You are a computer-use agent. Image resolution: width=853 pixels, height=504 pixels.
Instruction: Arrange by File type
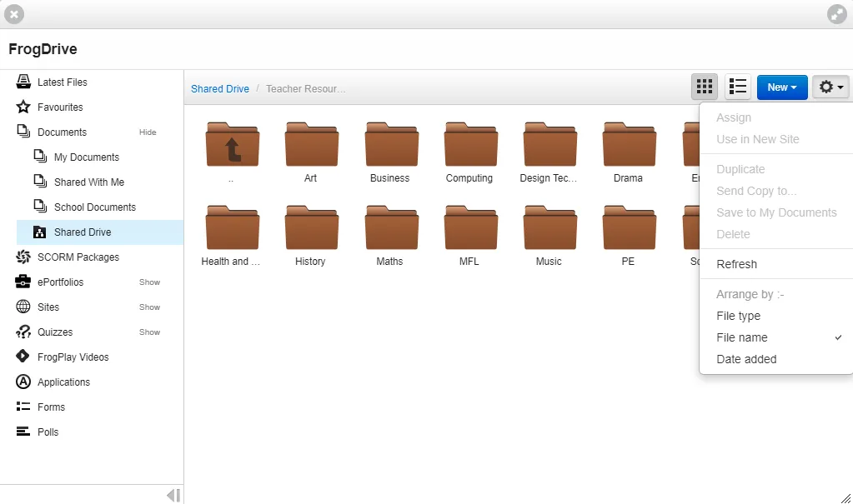click(x=776, y=316)
